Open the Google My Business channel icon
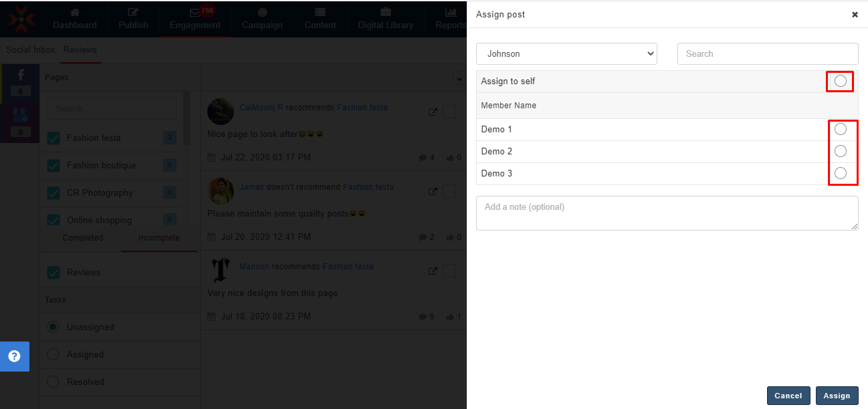 pyautogui.click(x=20, y=114)
